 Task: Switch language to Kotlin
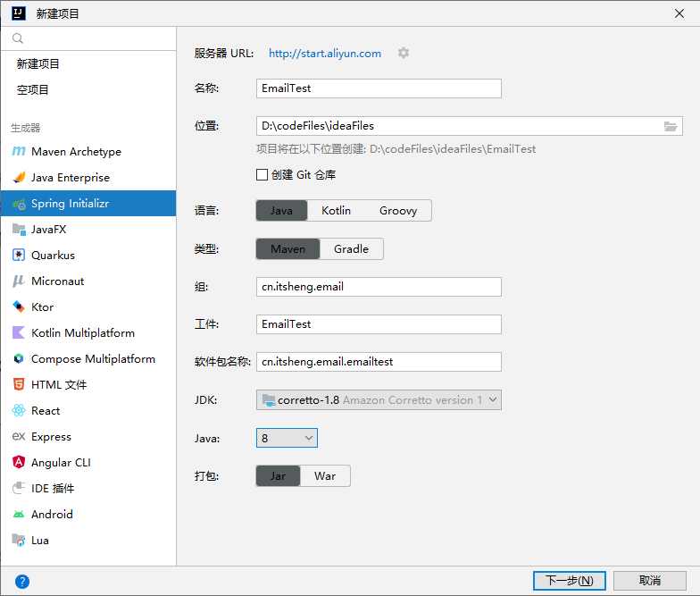tap(336, 211)
